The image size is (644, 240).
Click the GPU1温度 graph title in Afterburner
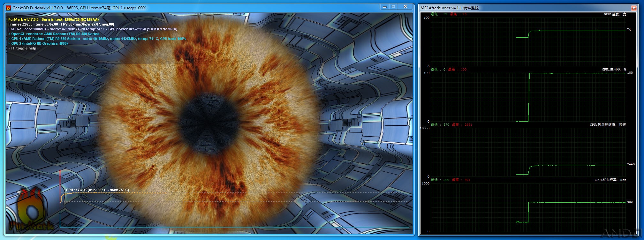[615, 14]
